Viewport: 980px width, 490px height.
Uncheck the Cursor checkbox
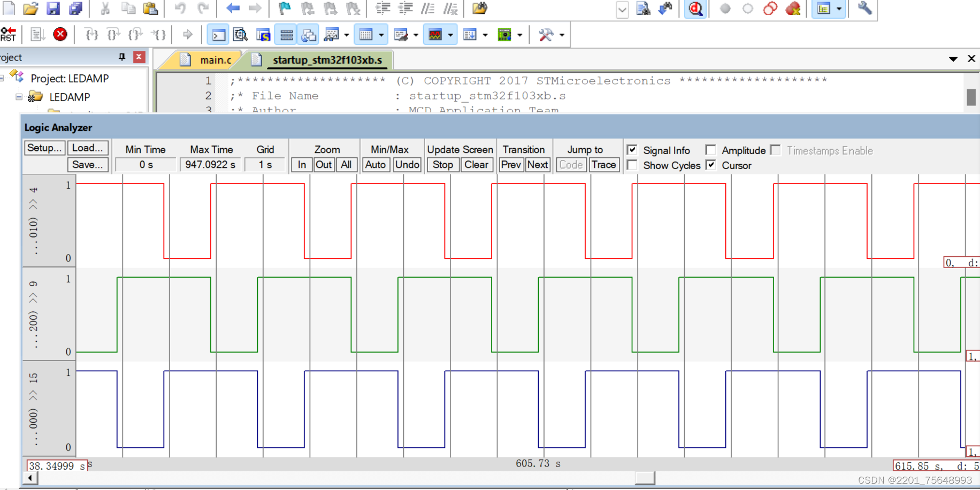point(710,165)
